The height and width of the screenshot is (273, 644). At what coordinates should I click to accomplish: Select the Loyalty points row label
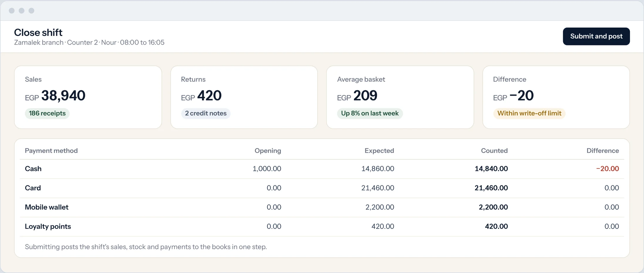click(x=48, y=227)
